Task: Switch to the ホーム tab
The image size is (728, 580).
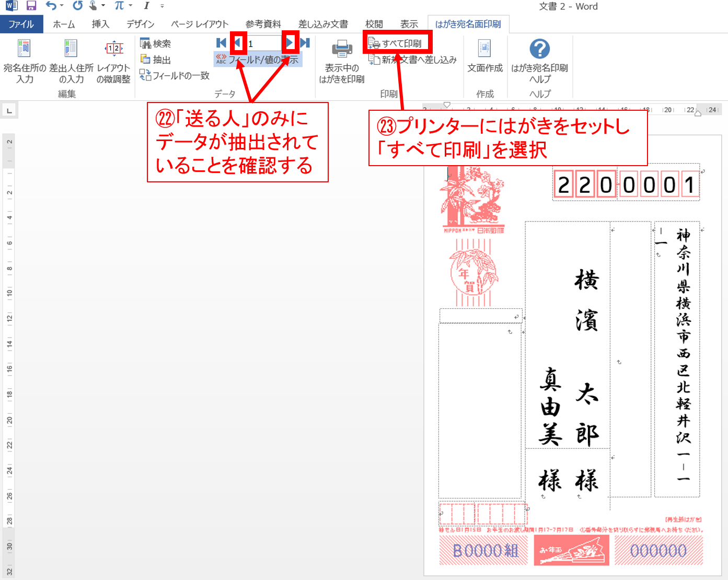Action: coord(64,24)
